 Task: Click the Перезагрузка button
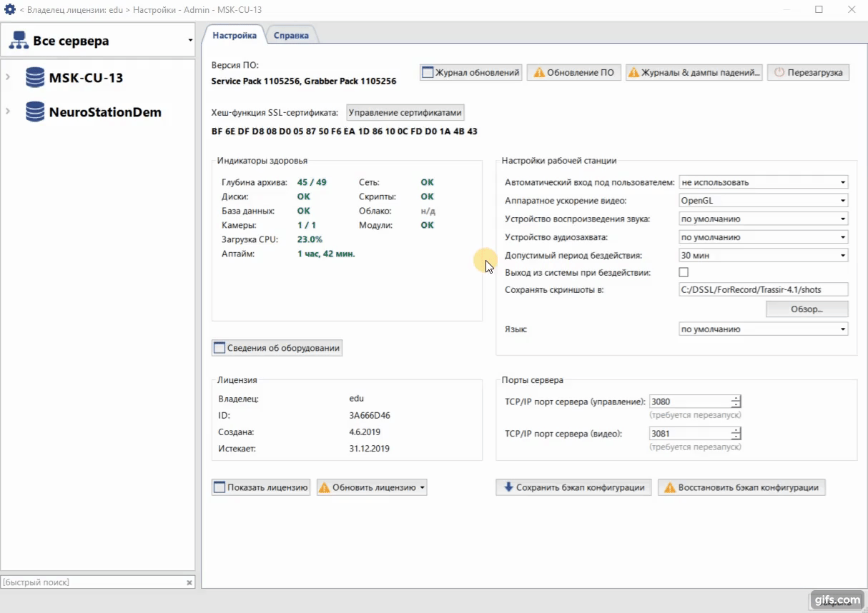point(809,72)
